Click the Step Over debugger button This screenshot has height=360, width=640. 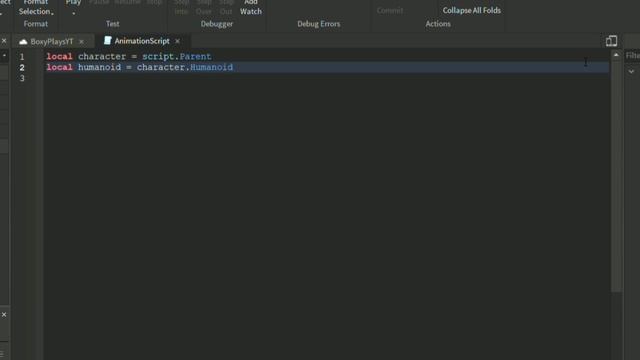tap(204, 7)
